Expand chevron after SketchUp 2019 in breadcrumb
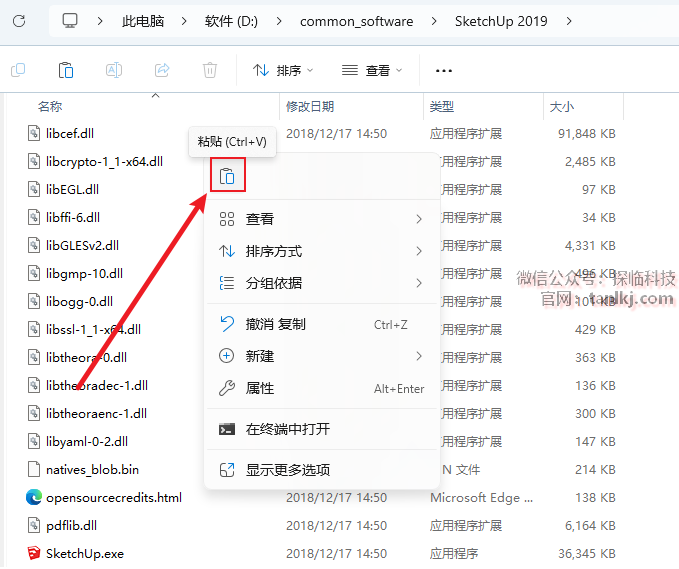Screen dimensions: 679x569 tap(569, 21)
